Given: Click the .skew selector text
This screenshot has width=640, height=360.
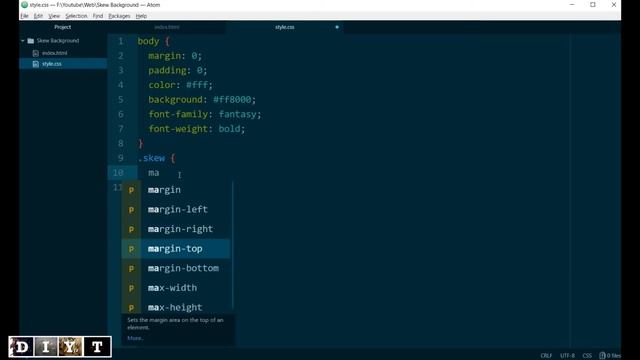Looking at the screenshot, I should pos(151,158).
